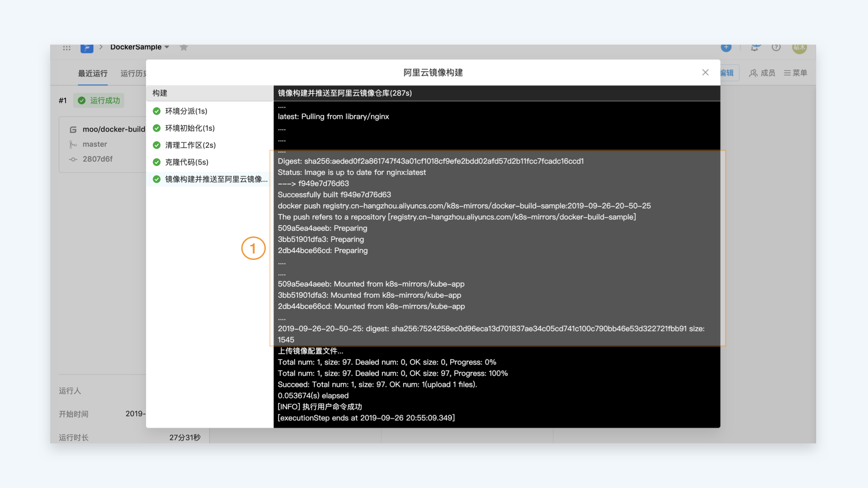The image size is (868, 488).
Task: Expand the DockerSample dropdown arrow
Action: click(167, 47)
